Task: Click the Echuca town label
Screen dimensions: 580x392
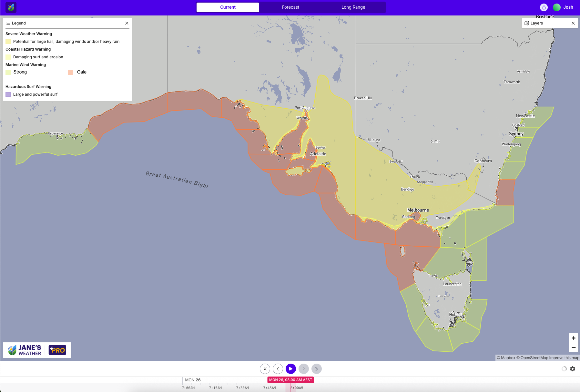Action: click(x=415, y=177)
